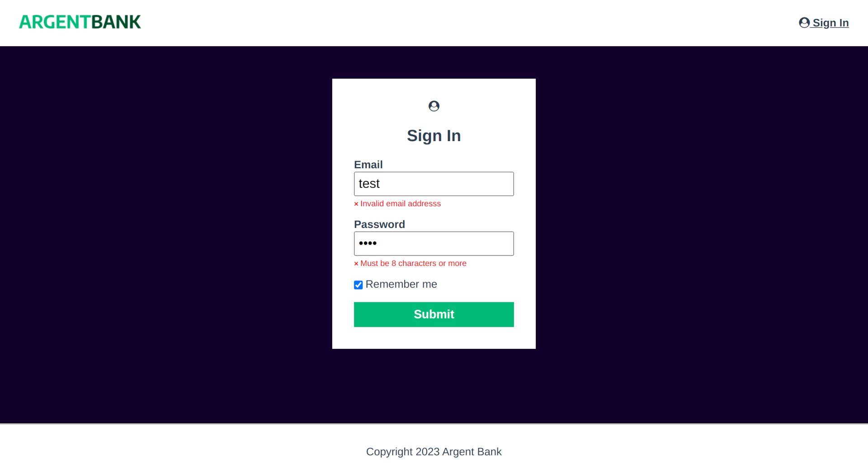Click the green ARGENT portion of the logo
The image size is (868, 475).
click(x=54, y=21)
